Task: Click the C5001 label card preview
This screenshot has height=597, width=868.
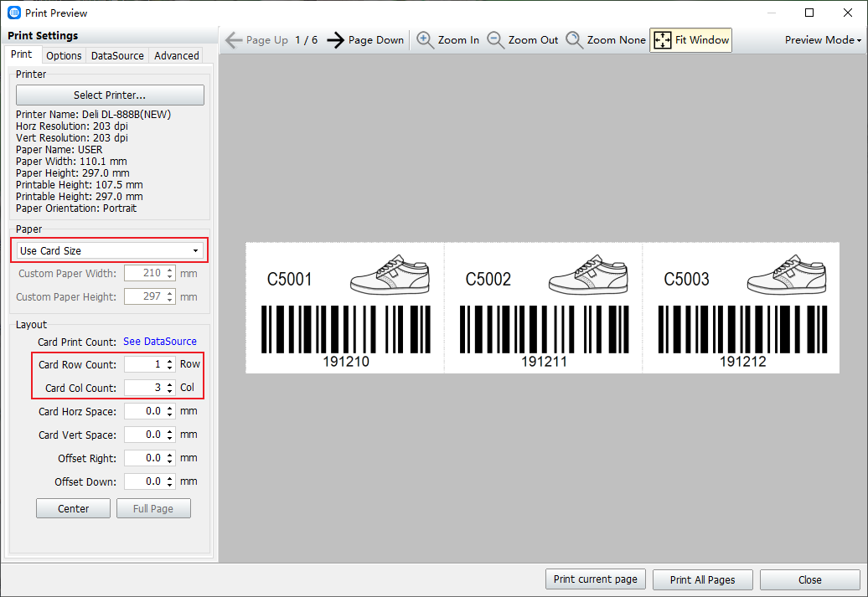Action: pos(345,307)
